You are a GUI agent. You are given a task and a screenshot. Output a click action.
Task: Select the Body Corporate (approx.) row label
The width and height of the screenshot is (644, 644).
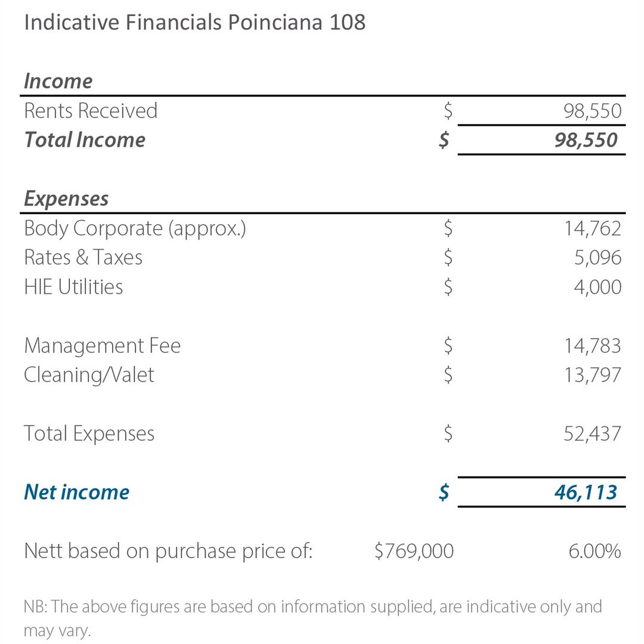[135, 228]
